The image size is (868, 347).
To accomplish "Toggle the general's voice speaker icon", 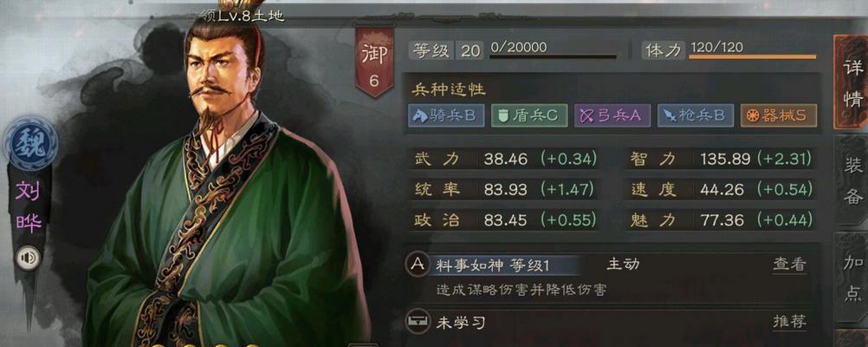I will pos(28,258).
